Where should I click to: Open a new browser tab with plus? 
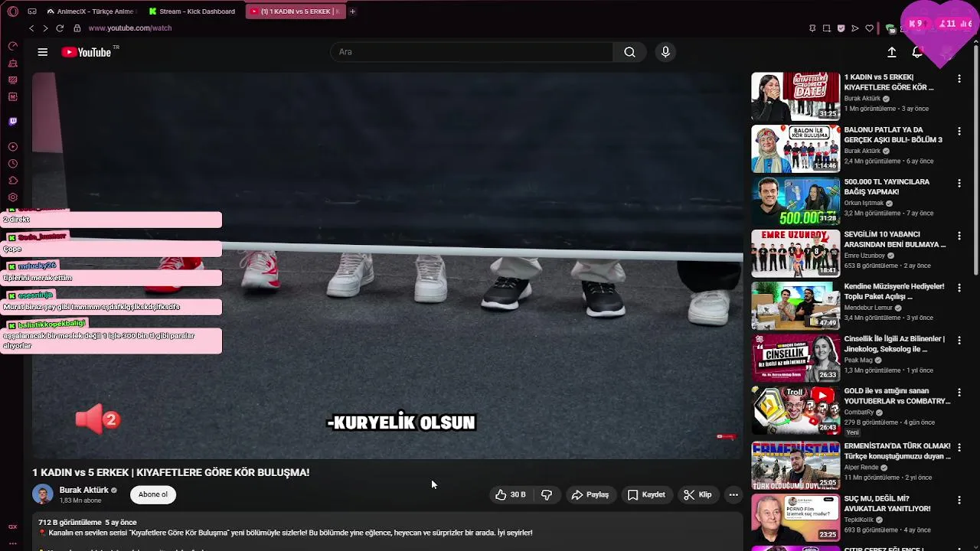tap(352, 11)
